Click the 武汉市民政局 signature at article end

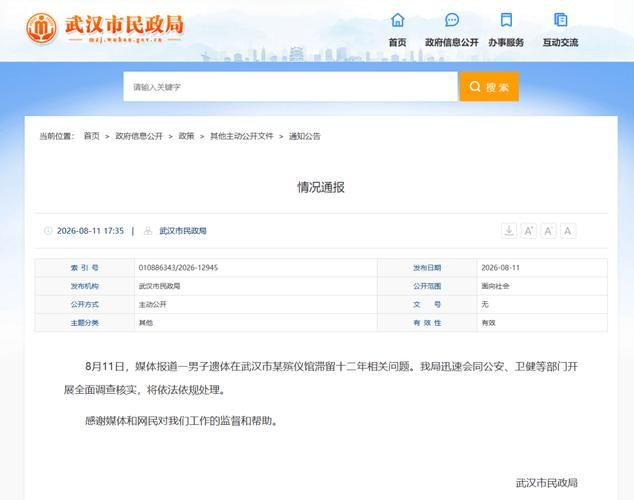tap(546, 483)
